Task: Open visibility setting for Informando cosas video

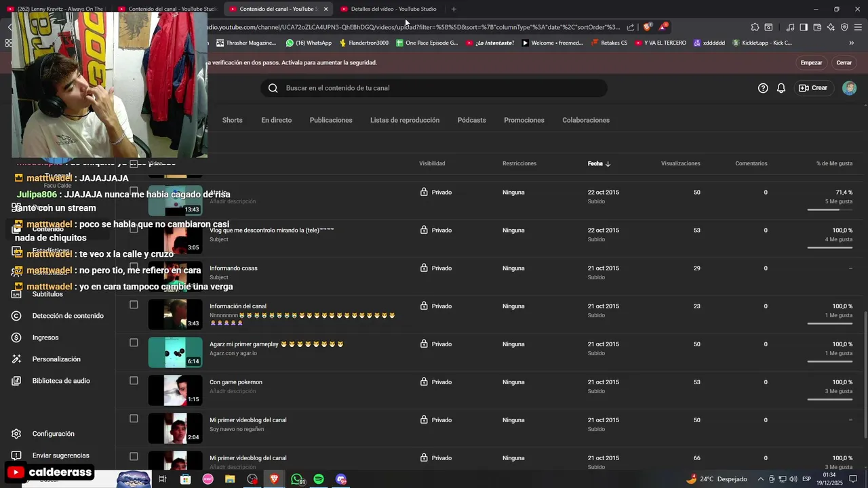Action: click(435, 268)
